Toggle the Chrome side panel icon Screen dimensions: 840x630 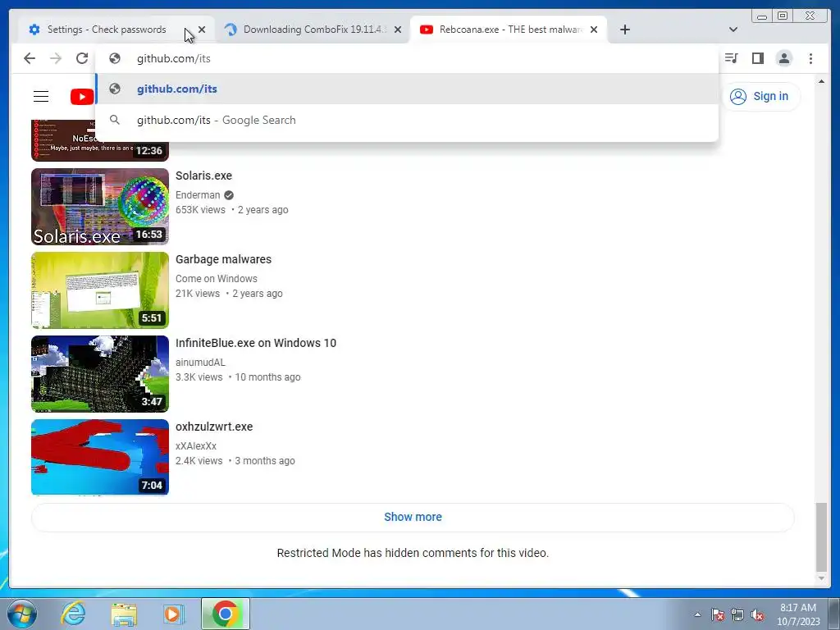[757, 58]
